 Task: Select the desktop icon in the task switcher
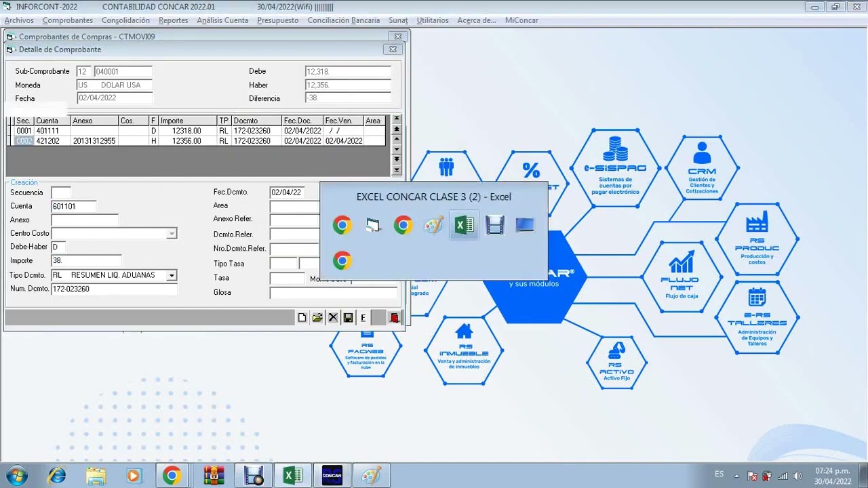[525, 226]
